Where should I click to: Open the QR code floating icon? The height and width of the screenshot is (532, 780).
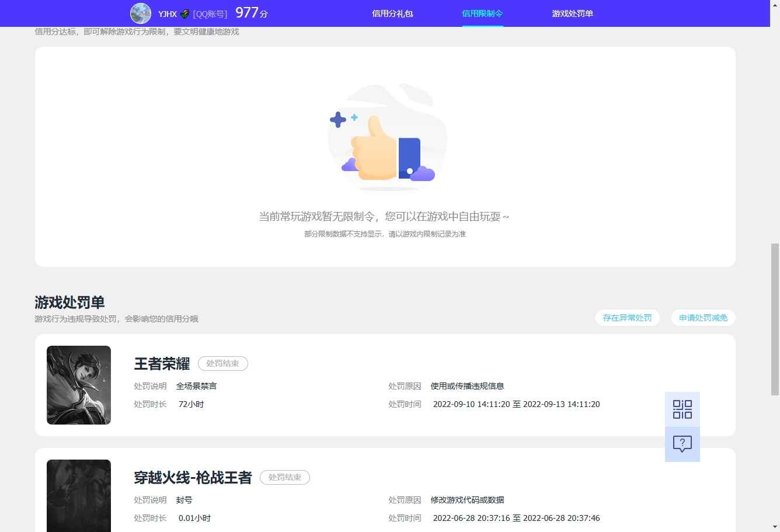682,409
